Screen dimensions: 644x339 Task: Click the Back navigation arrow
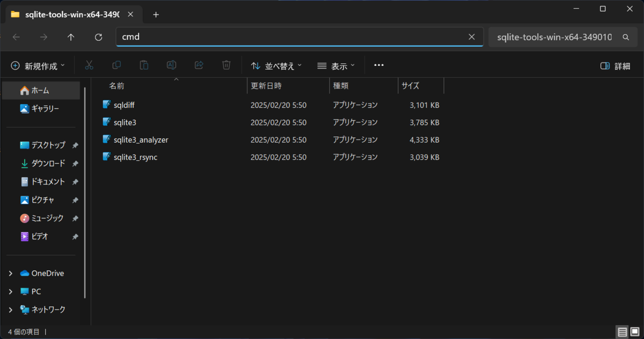coord(16,37)
